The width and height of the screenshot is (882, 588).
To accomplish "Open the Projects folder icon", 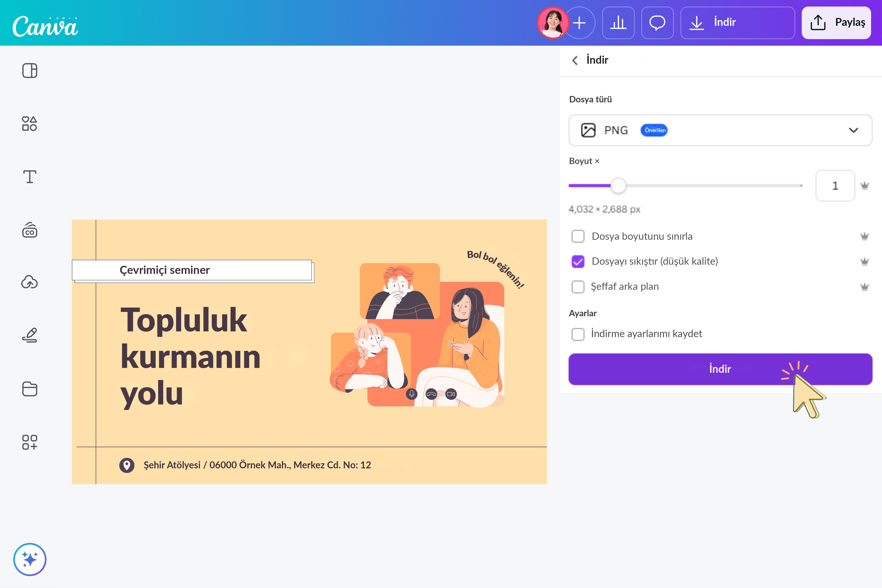I will [x=30, y=389].
